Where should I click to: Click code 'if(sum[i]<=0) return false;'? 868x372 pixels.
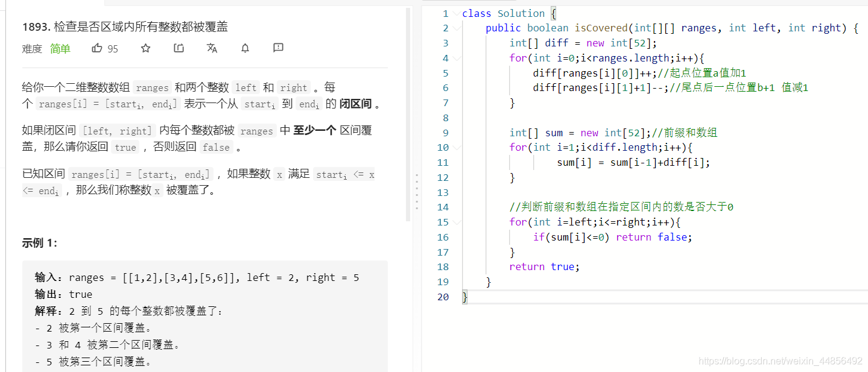tap(612, 237)
